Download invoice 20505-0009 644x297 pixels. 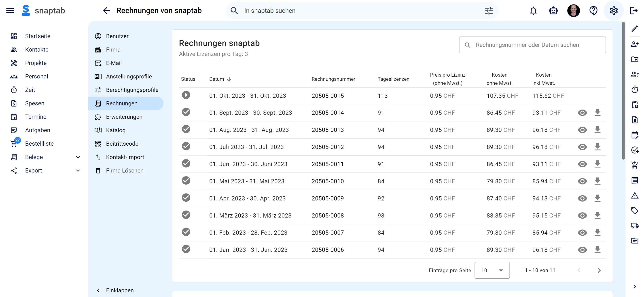[597, 198]
